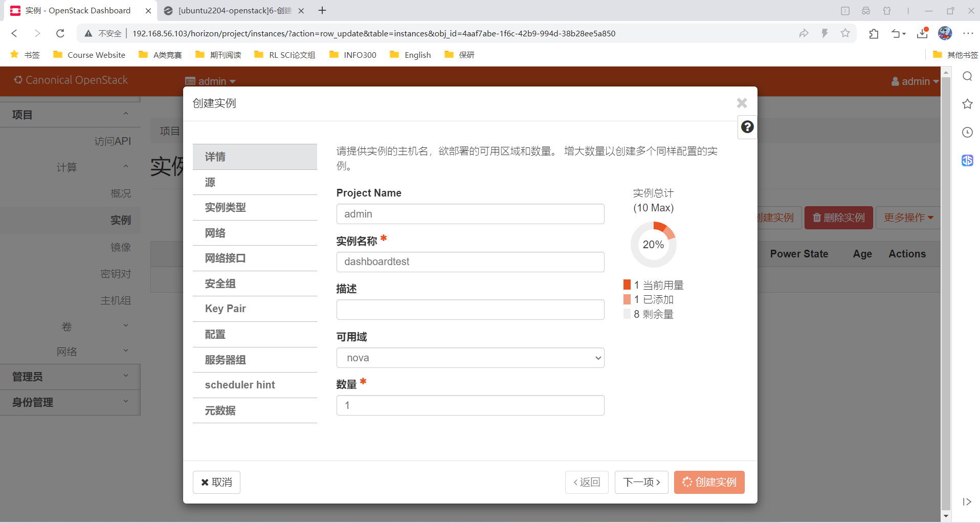This screenshot has height=523, width=980.
Task: Open 镜像 in the sidebar
Action: click(121, 247)
